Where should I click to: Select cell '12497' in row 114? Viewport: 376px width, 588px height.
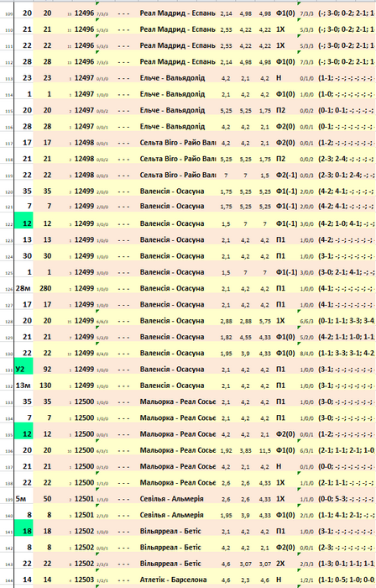[x=84, y=94]
